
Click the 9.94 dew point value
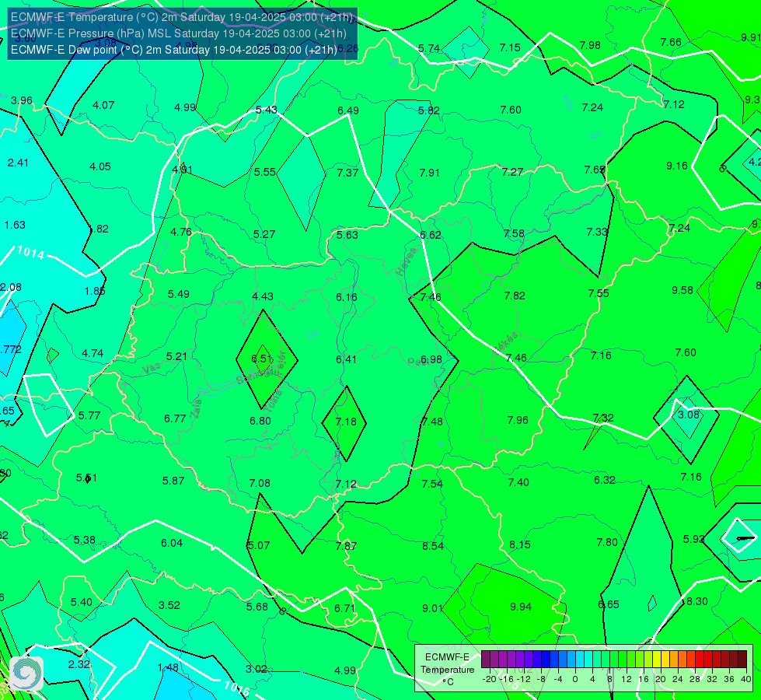pos(521,607)
